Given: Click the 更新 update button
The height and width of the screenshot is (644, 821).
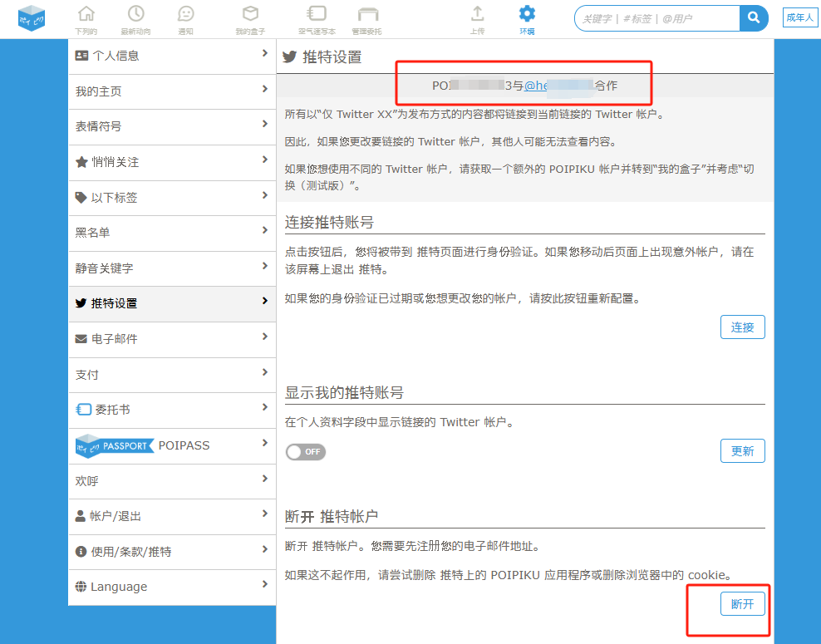Looking at the screenshot, I should point(742,450).
